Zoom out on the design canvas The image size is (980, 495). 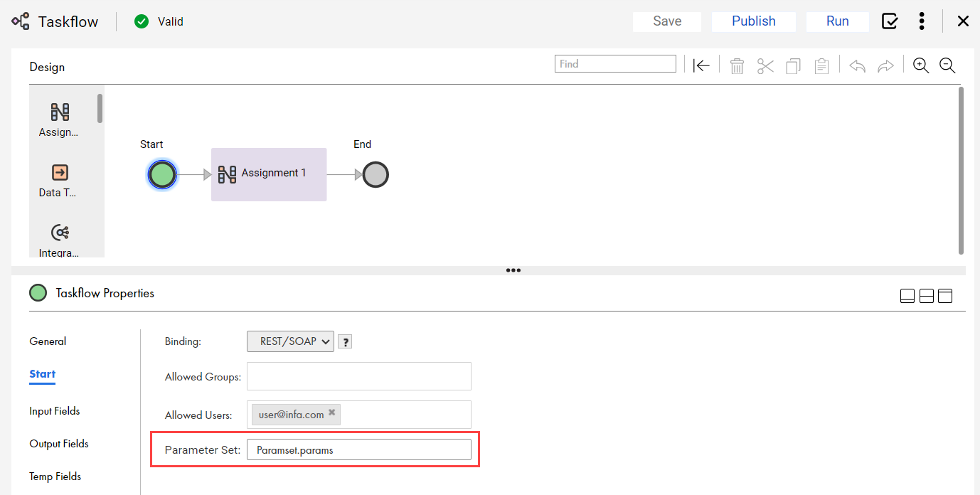947,65
